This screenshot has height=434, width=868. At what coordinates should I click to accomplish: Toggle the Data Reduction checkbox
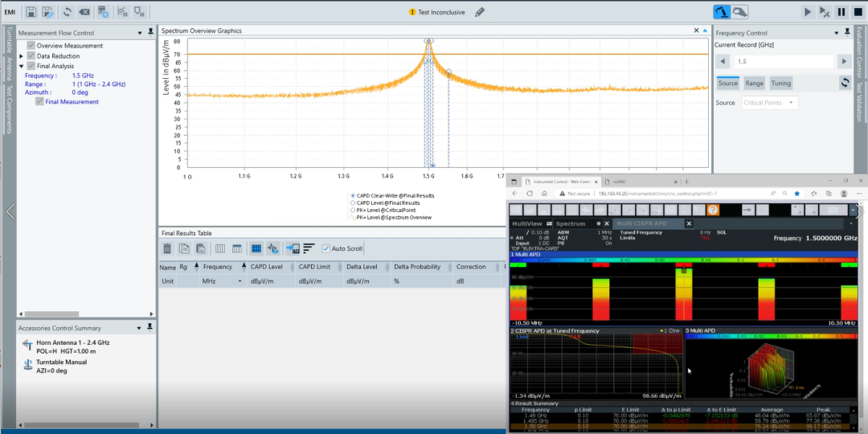click(31, 56)
